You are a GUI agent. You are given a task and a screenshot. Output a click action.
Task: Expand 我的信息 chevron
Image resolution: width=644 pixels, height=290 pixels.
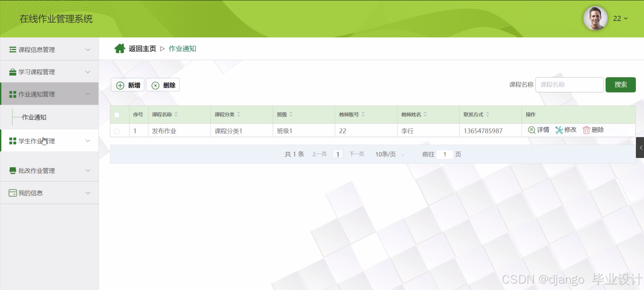88,193
